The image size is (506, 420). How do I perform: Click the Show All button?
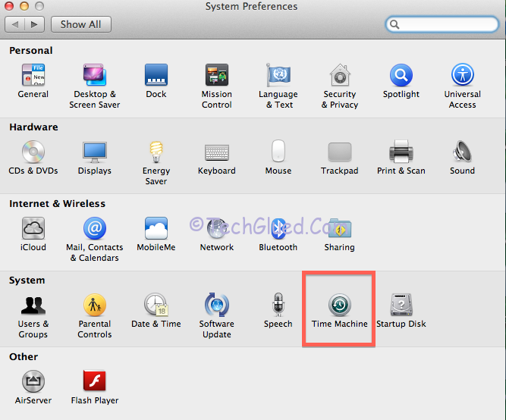[x=81, y=24]
